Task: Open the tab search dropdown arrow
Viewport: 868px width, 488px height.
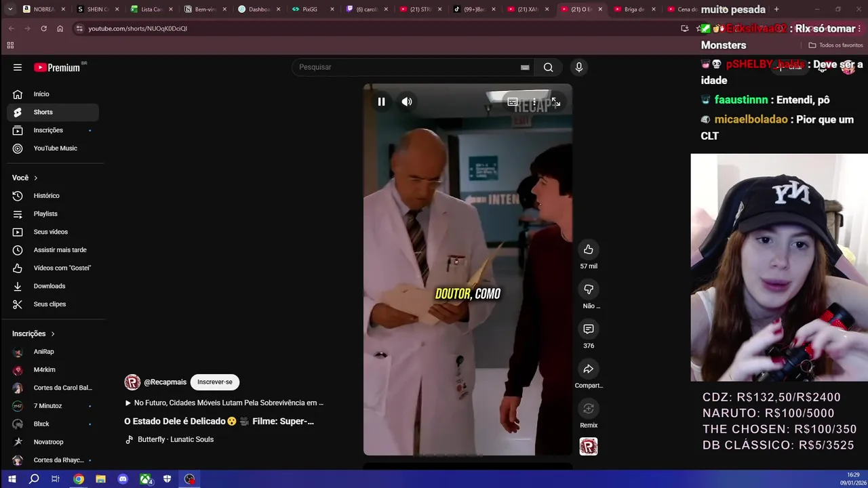Action: [x=9, y=9]
